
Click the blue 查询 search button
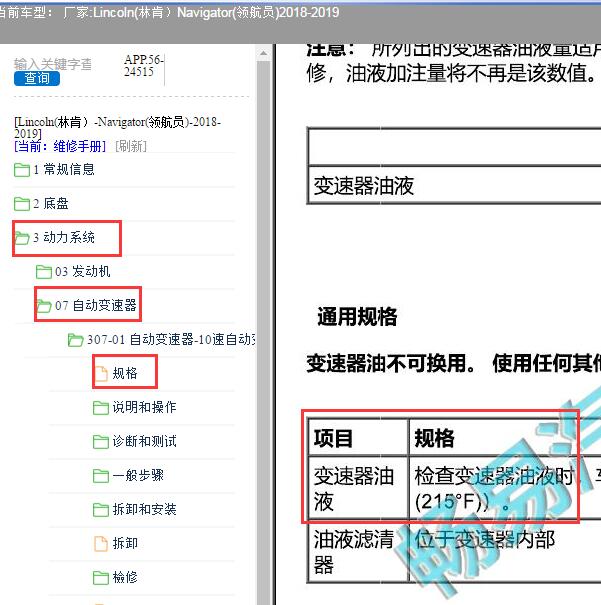pos(37,78)
